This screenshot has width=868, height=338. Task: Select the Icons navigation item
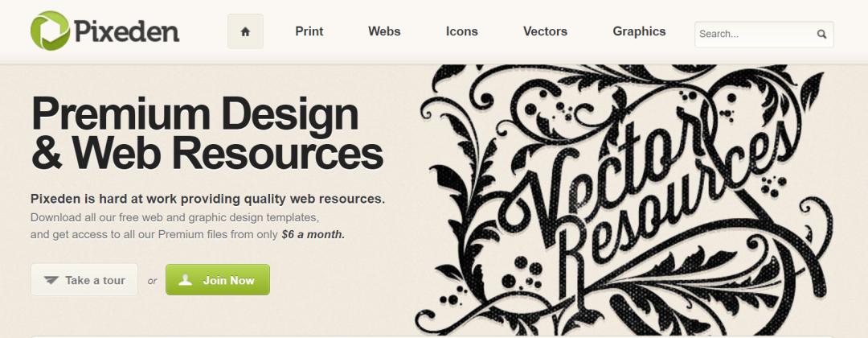click(x=461, y=31)
